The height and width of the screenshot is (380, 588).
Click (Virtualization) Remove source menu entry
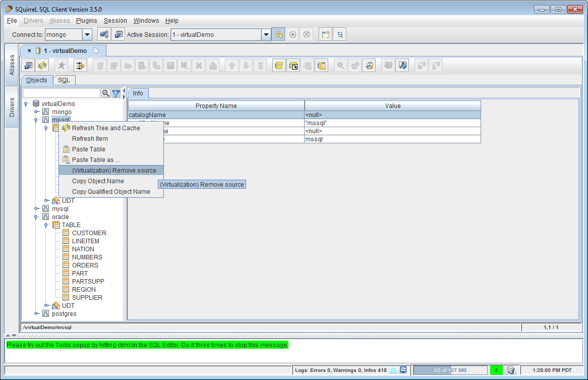click(111, 170)
